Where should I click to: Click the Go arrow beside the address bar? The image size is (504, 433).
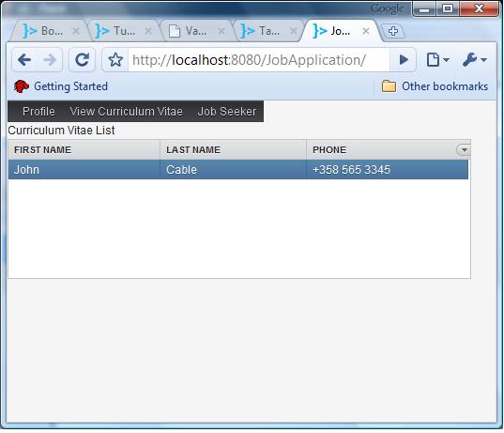point(404,60)
